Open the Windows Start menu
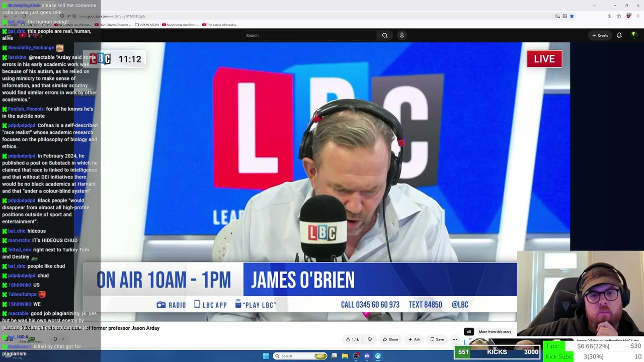This screenshot has width=644, height=362. click(x=266, y=356)
